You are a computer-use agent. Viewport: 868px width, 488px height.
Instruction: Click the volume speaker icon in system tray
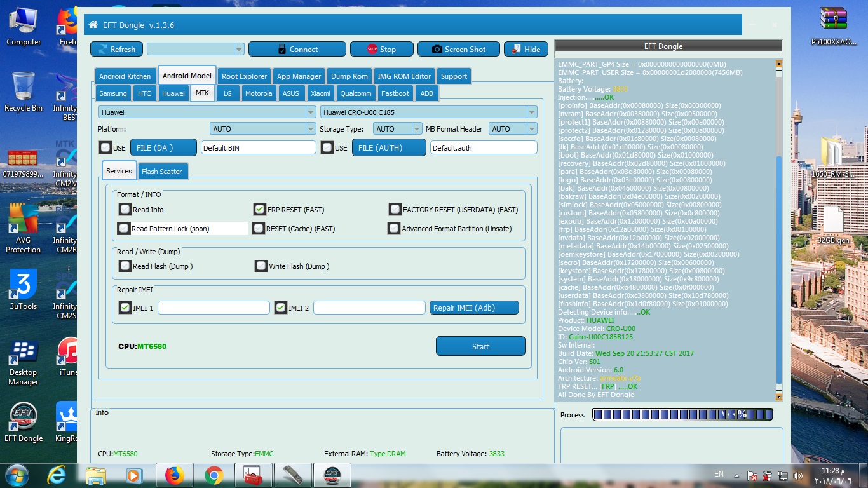798,475
